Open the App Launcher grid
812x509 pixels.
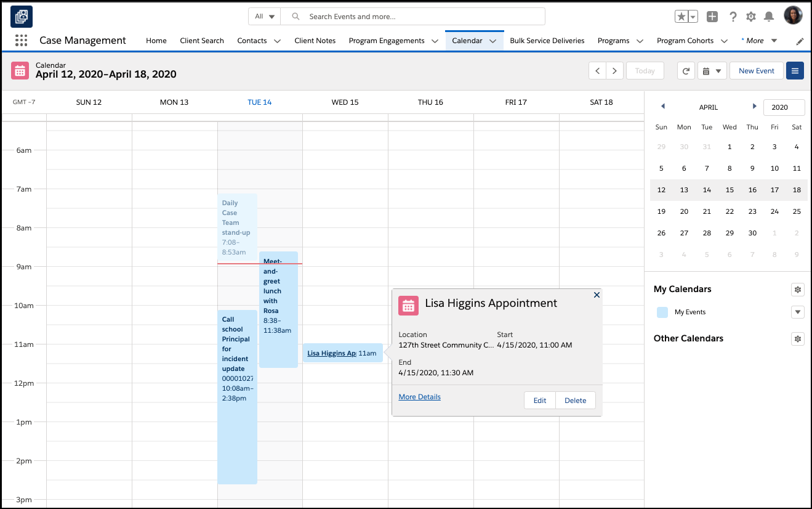coord(21,40)
